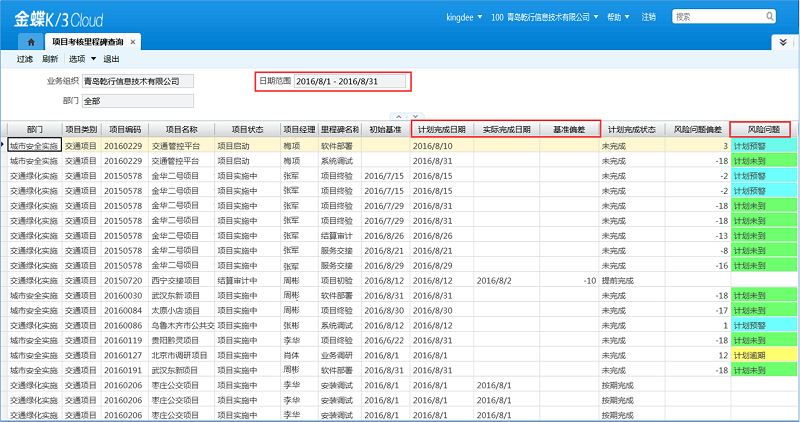
Task: Select 交通管控平台 cell in 软件部署 row
Action: tap(182, 146)
